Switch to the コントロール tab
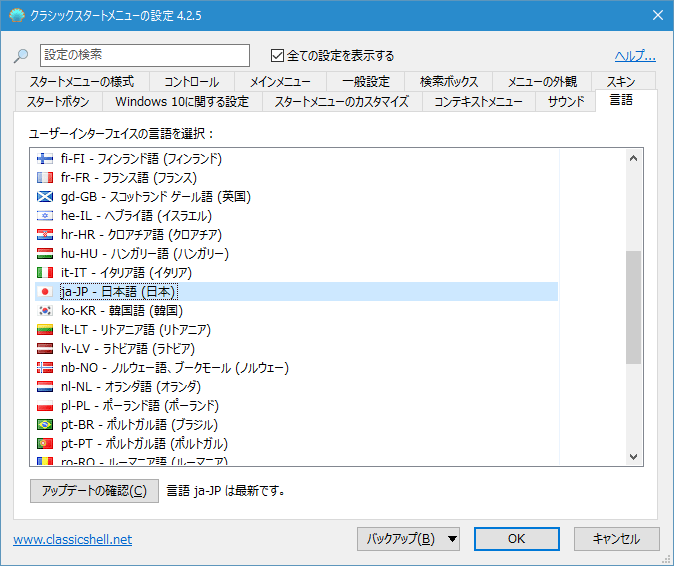The image size is (674, 566). (192, 81)
